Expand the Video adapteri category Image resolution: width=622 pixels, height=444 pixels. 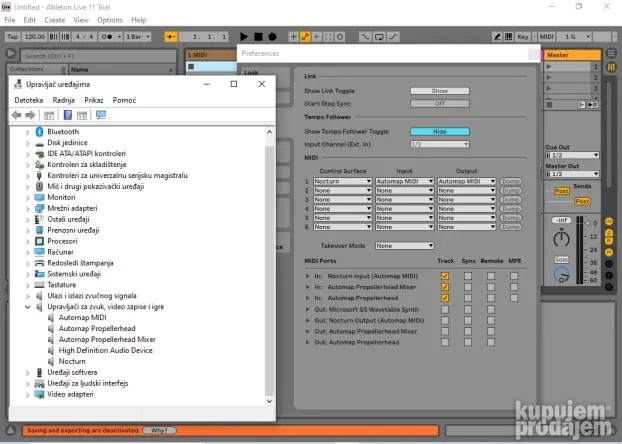click(27, 394)
